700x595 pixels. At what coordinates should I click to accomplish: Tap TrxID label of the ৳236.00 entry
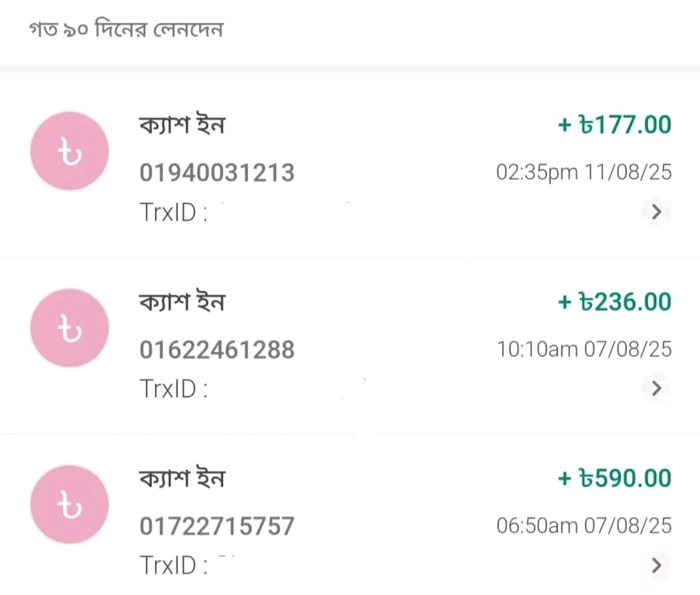173,389
